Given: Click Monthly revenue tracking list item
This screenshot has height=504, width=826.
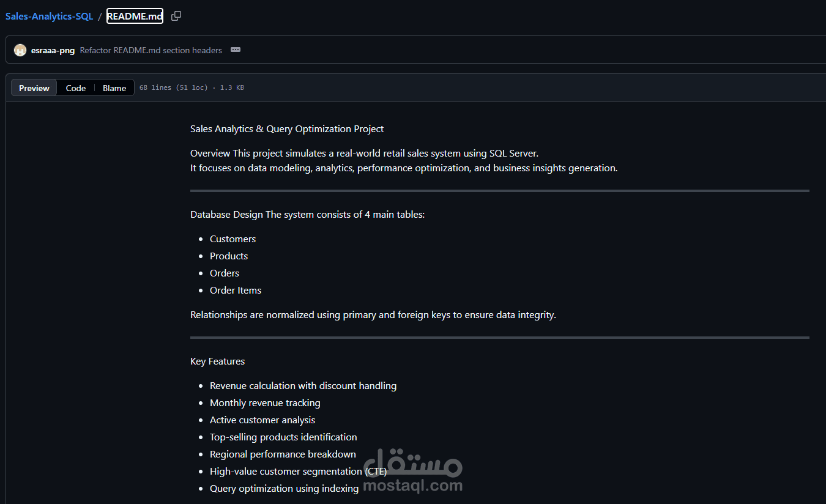Looking at the screenshot, I should pyautogui.click(x=265, y=403).
